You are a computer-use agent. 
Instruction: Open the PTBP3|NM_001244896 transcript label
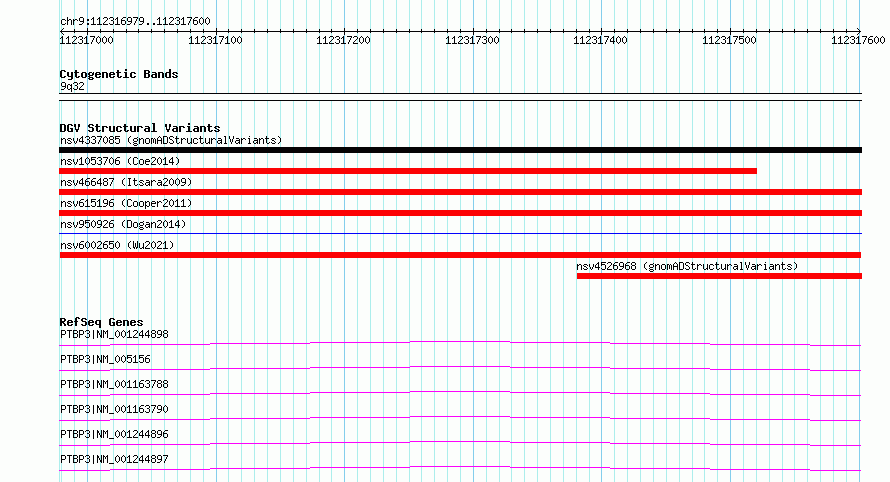coord(114,434)
